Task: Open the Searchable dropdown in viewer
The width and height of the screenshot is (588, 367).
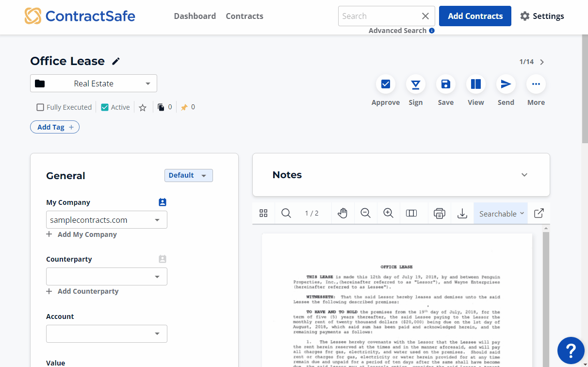Action: [x=501, y=214]
